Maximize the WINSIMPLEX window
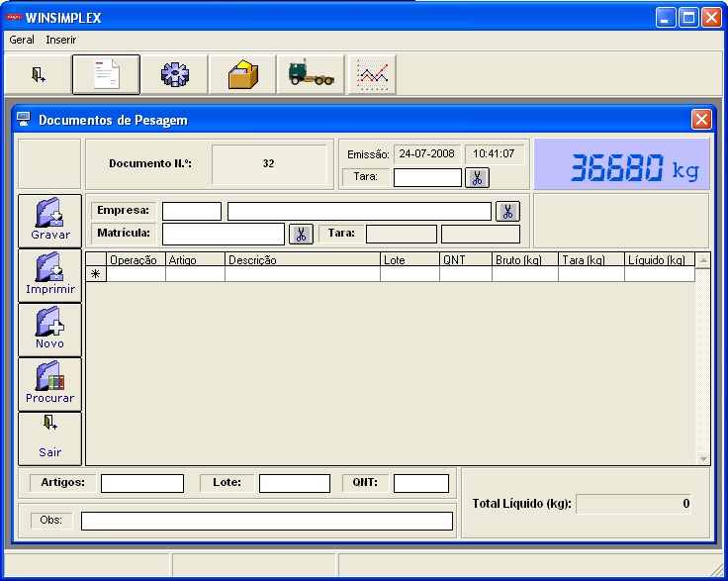 pyautogui.click(x=688, y=18)
